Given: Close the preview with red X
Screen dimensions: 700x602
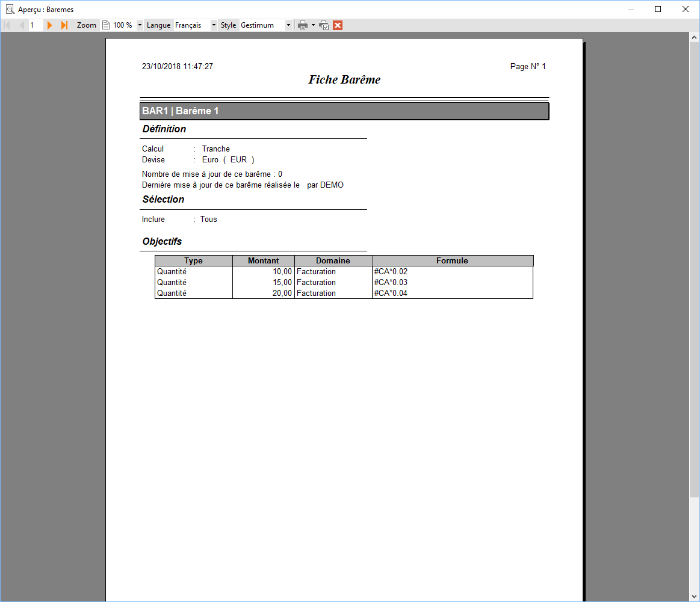Looking at the screenshot, I should (x=338, y=25).
